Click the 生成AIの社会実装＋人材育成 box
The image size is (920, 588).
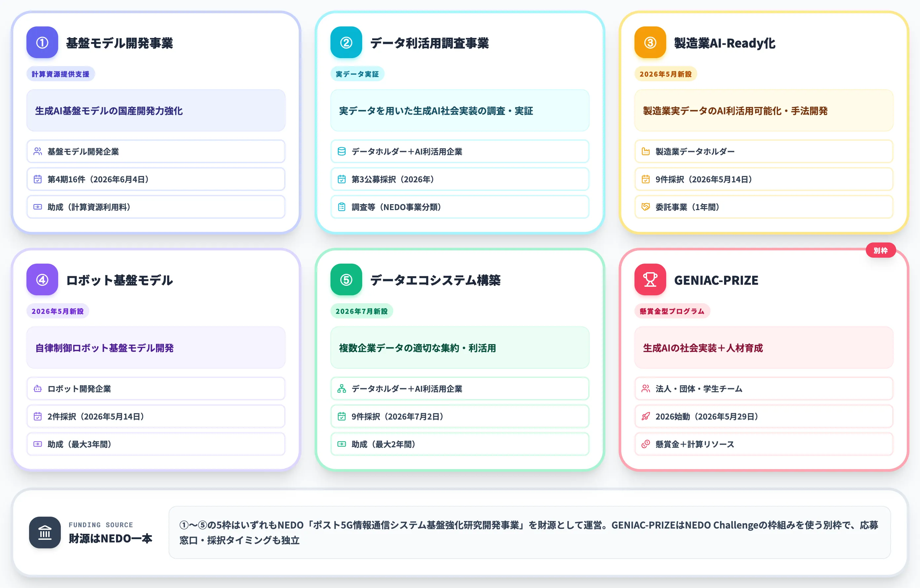click(764, 348)
